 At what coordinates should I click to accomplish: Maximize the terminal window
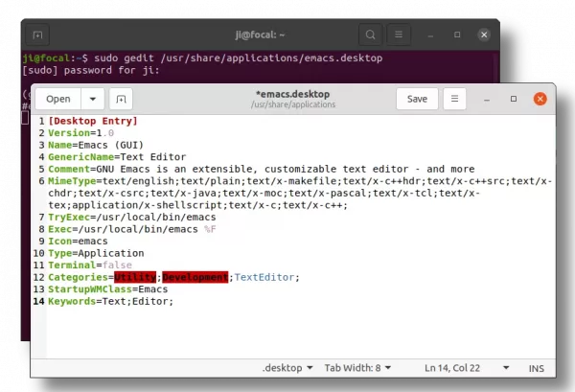(x=457, y=35)
